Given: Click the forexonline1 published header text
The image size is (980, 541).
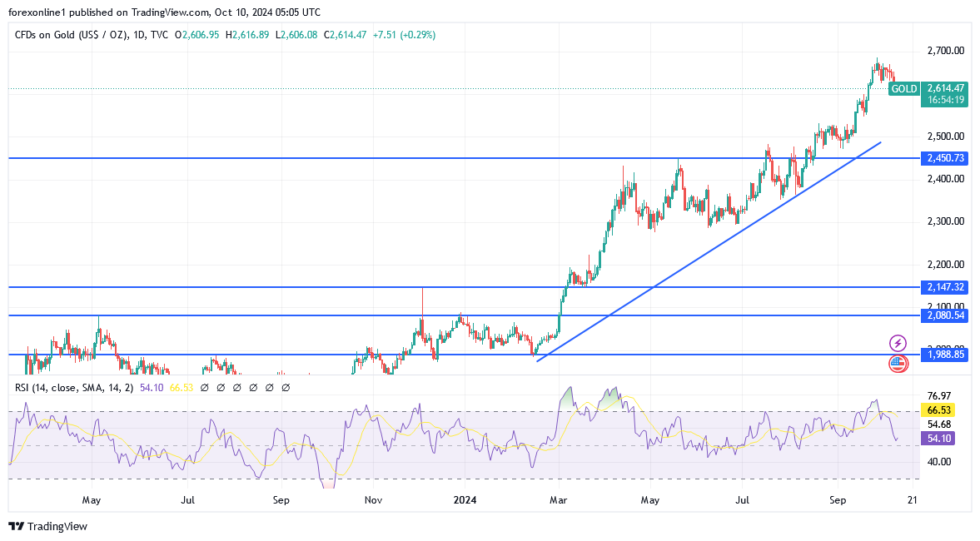Looking at the screenshot, I should pos(164,12).
